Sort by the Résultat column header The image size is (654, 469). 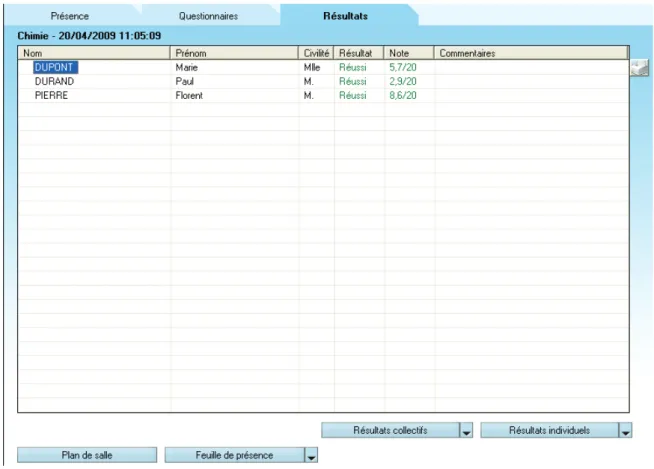click(x=359, y=53)
